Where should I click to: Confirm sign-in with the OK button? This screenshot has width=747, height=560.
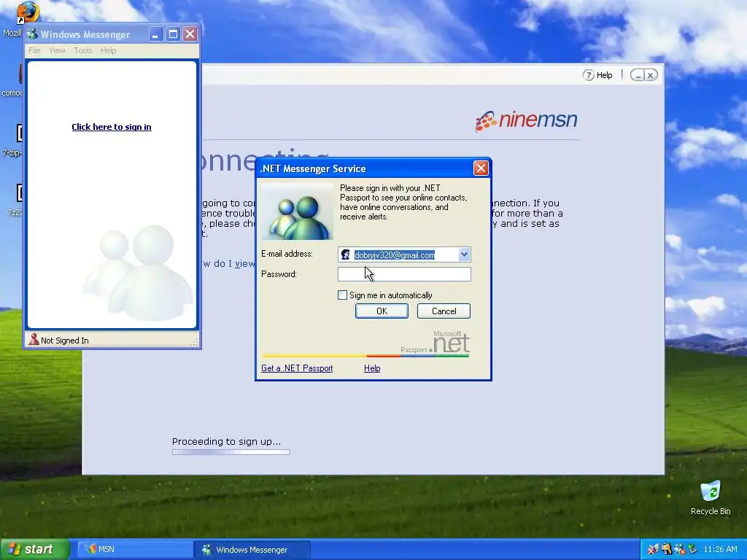tap(382, 311)
